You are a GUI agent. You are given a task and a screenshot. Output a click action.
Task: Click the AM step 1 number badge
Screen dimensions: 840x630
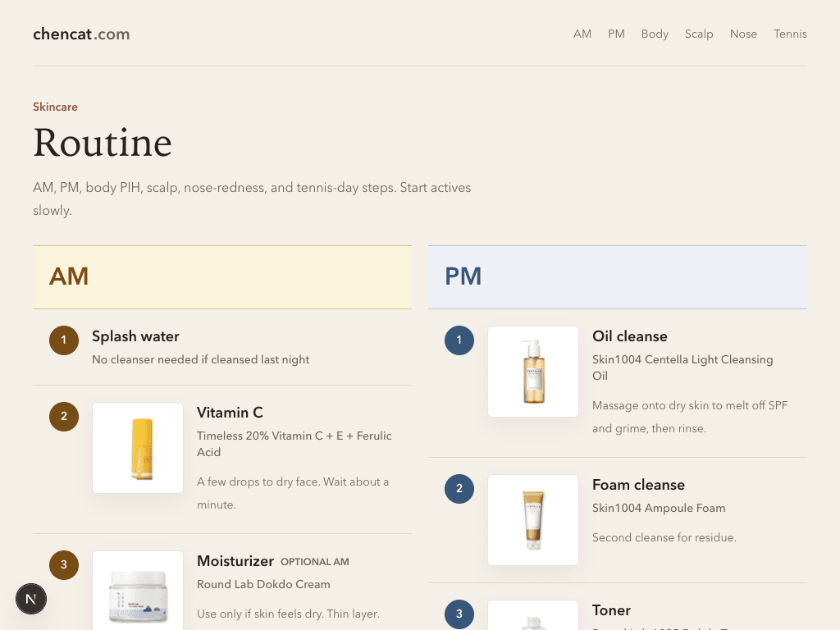64,340
